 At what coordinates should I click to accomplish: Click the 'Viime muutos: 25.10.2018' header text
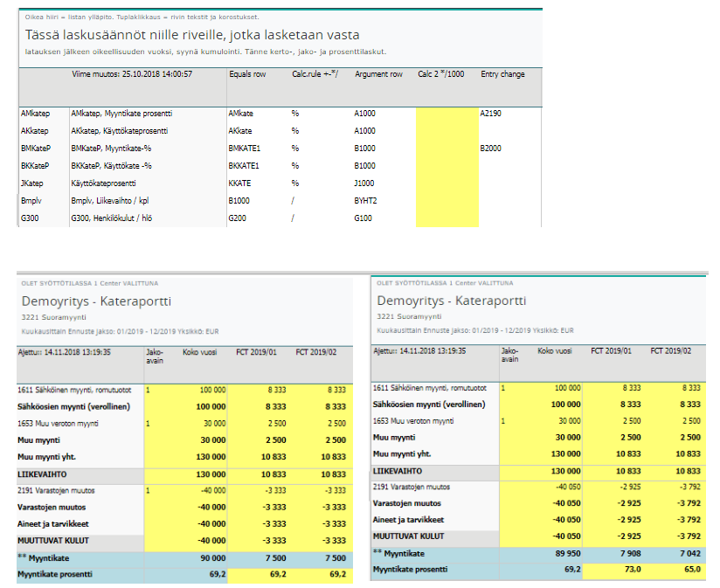click(131, 75)
